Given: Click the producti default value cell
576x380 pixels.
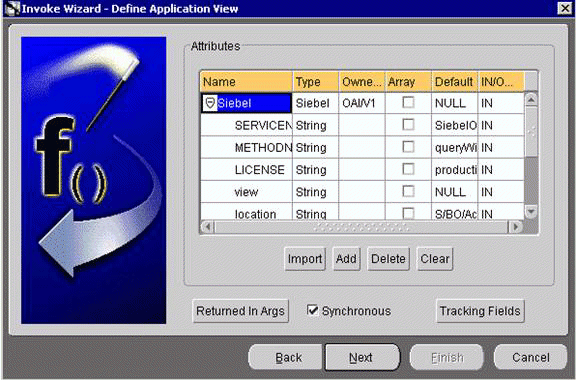Looking at the screenshot, I should (x=455, y=170).
